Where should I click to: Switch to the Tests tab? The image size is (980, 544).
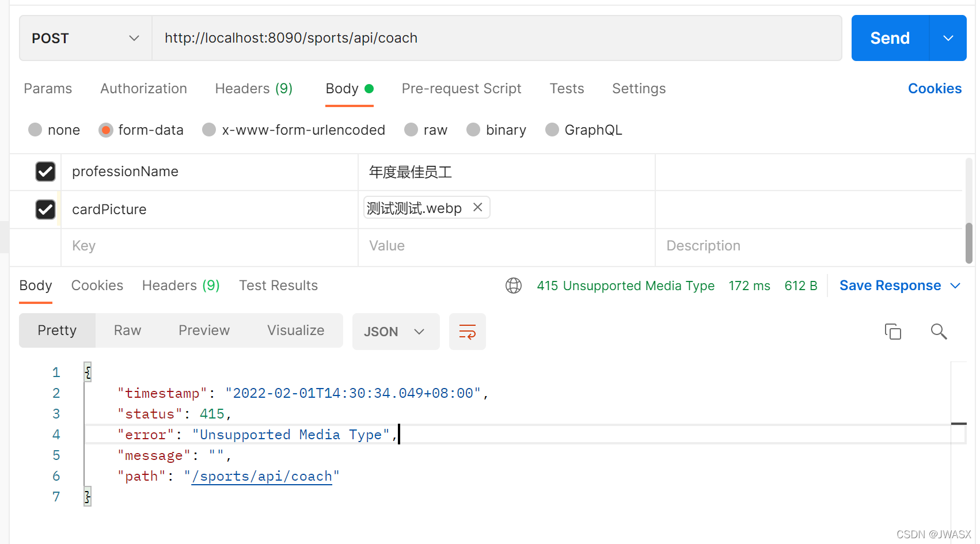click(x=567, y=89)
